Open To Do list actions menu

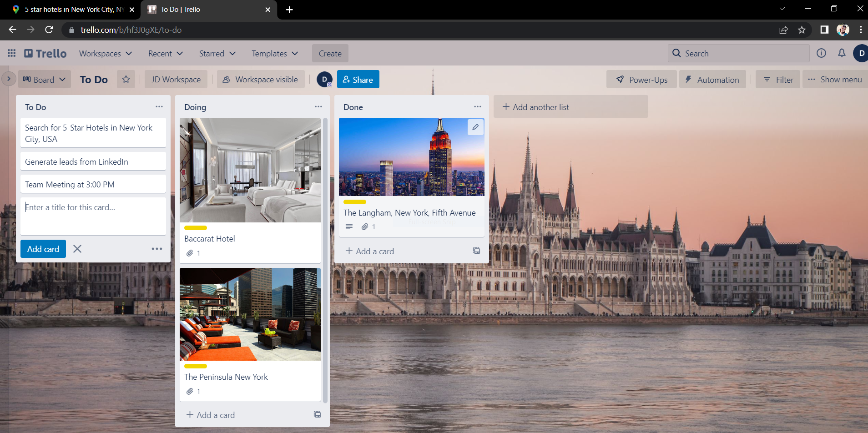(159, 107)
